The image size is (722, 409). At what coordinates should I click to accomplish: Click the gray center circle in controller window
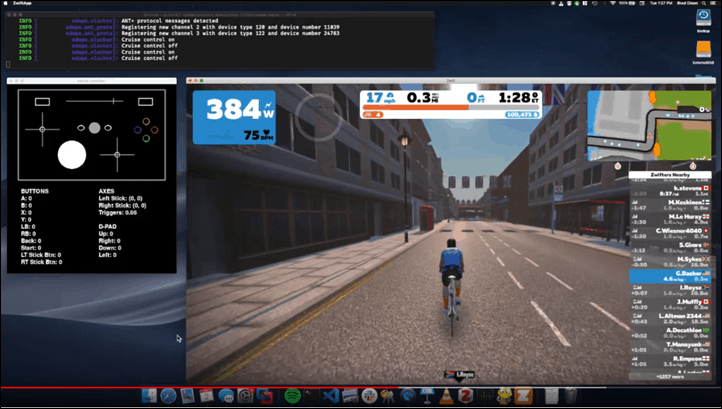[x=94, y=128]
